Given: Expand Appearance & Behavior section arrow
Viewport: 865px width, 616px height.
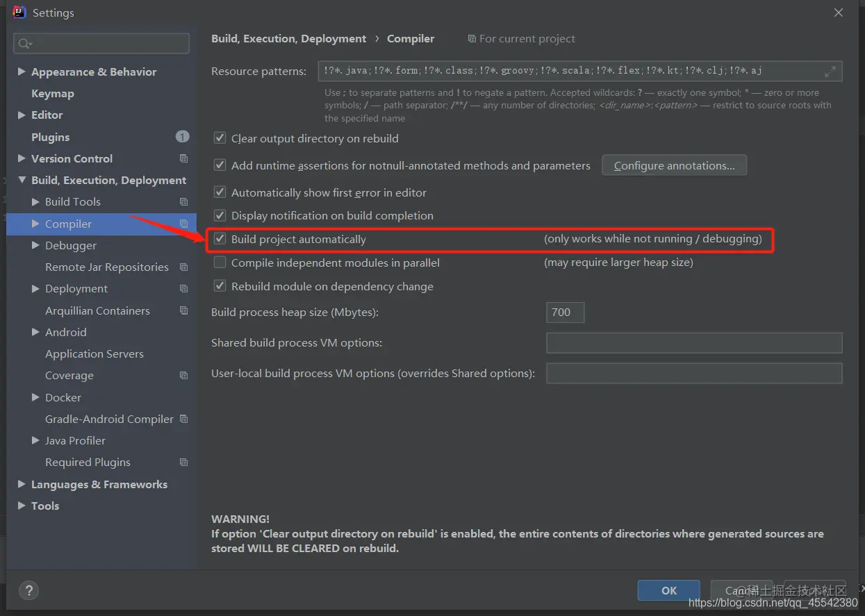Looking at the screenshot, I should (22, 72).
